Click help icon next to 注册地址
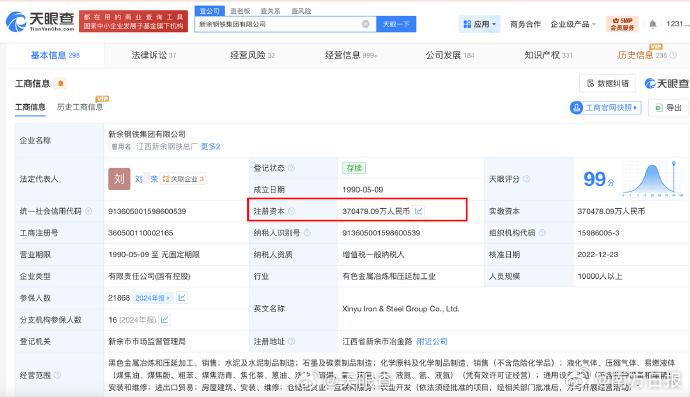The width and height of the screenshot is (690, 397). (291, 341)
